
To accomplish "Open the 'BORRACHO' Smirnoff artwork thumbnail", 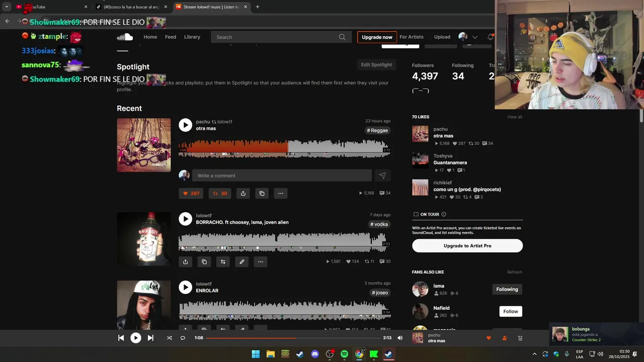I will coord(144,239).
